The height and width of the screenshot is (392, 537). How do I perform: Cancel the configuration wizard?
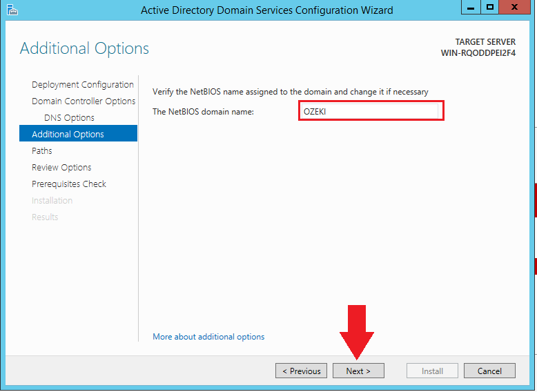489,371
